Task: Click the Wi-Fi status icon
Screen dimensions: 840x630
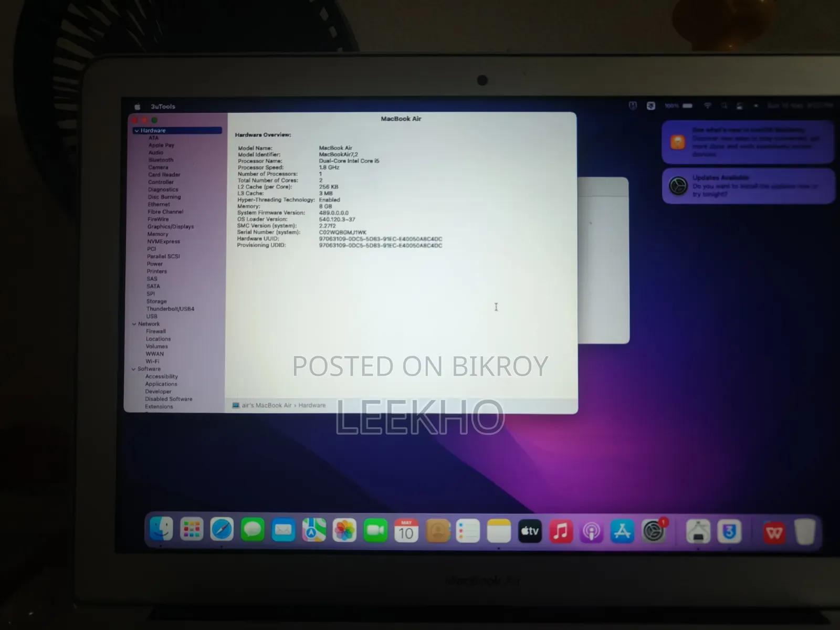Action: click(707, 106)
